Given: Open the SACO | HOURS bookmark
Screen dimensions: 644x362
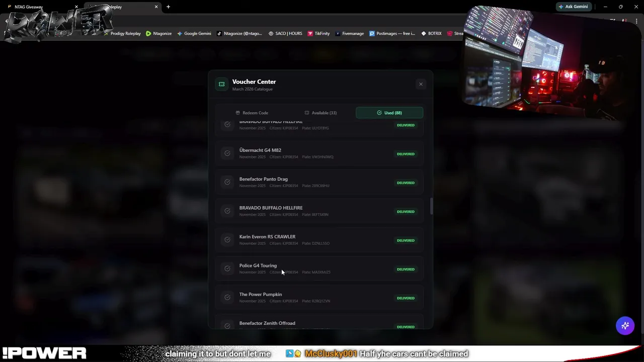Looking at the screenshot, I should point(285,34).
